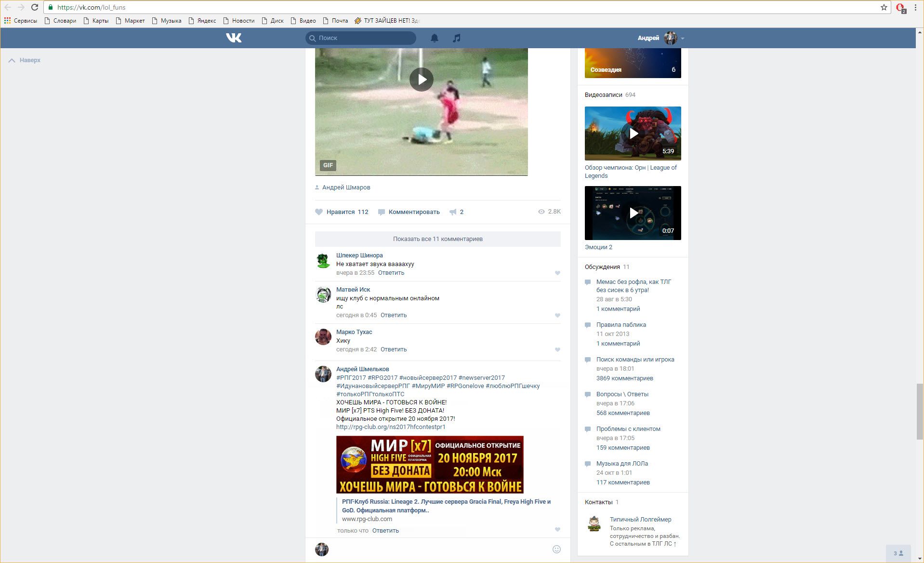This screenshot has height=563, width=924.
Task: Open the Яндекс bookmark
Action: pos(202,21)
